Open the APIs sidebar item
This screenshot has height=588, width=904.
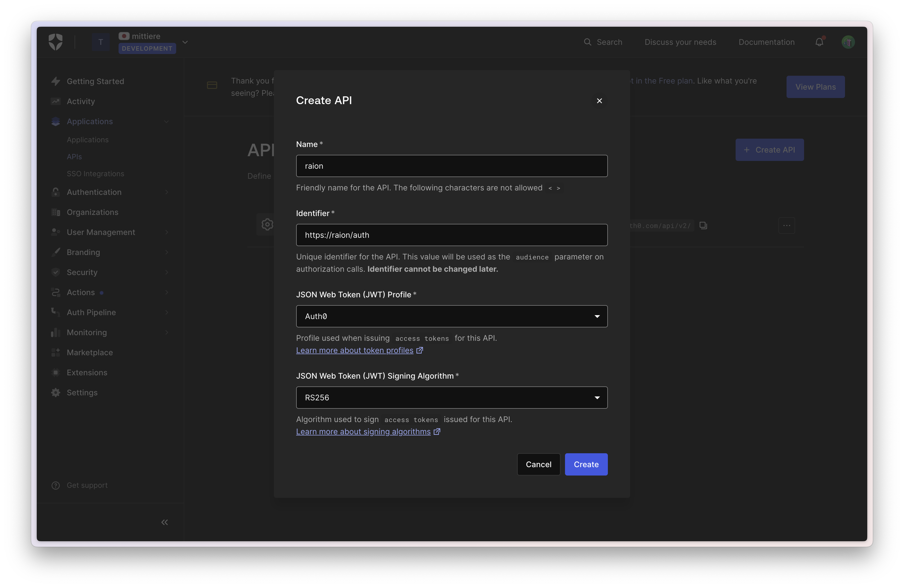(74, 157)
